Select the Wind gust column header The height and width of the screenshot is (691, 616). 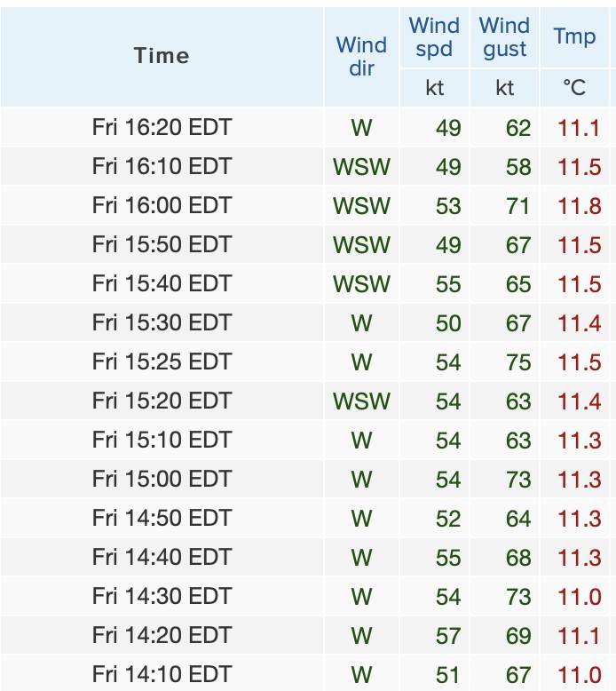pos(505,37)
